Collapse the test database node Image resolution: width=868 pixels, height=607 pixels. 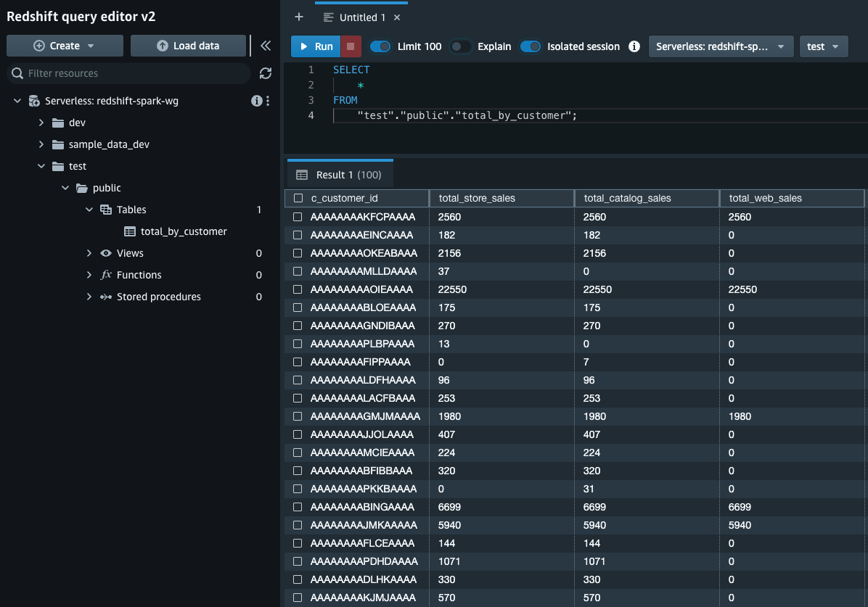(x=41, y=166)
